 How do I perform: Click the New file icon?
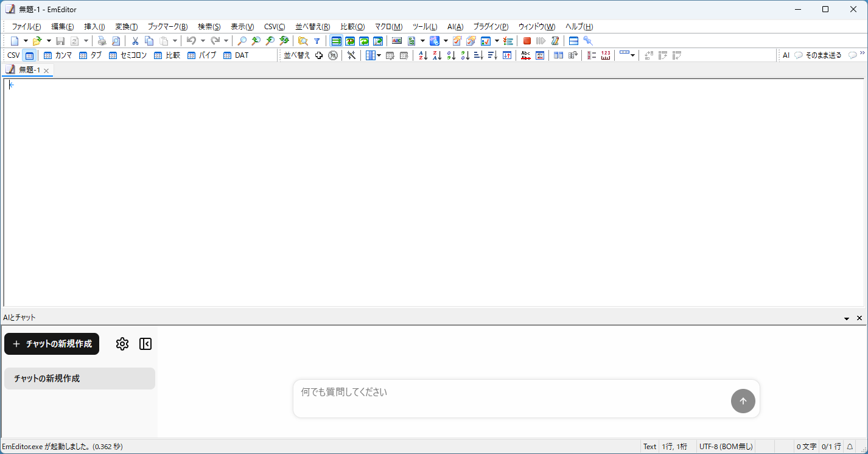[15, 41]
